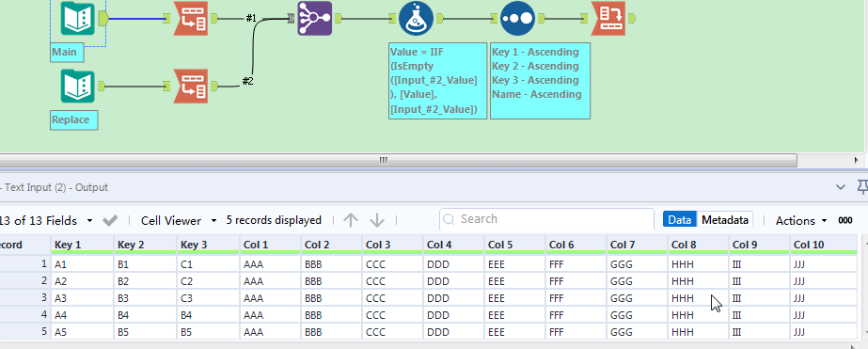
Task: Click the Col 10 column header
Action: 824,245
